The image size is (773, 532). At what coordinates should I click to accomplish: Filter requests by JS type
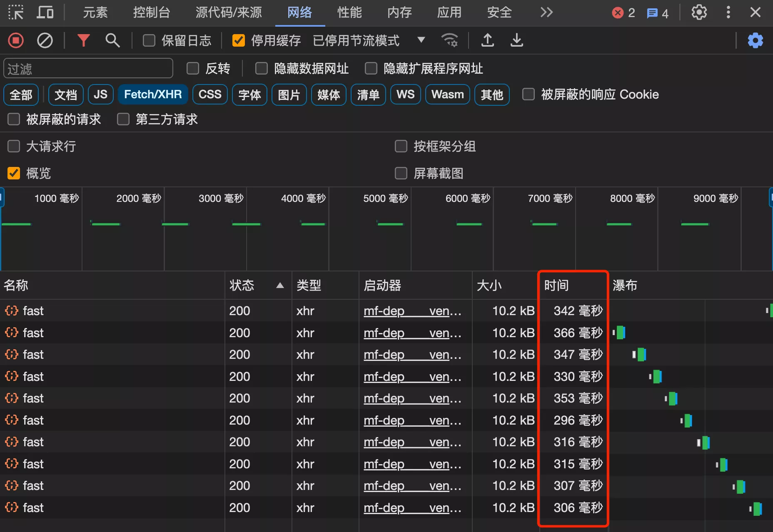(x=100, y=94)
